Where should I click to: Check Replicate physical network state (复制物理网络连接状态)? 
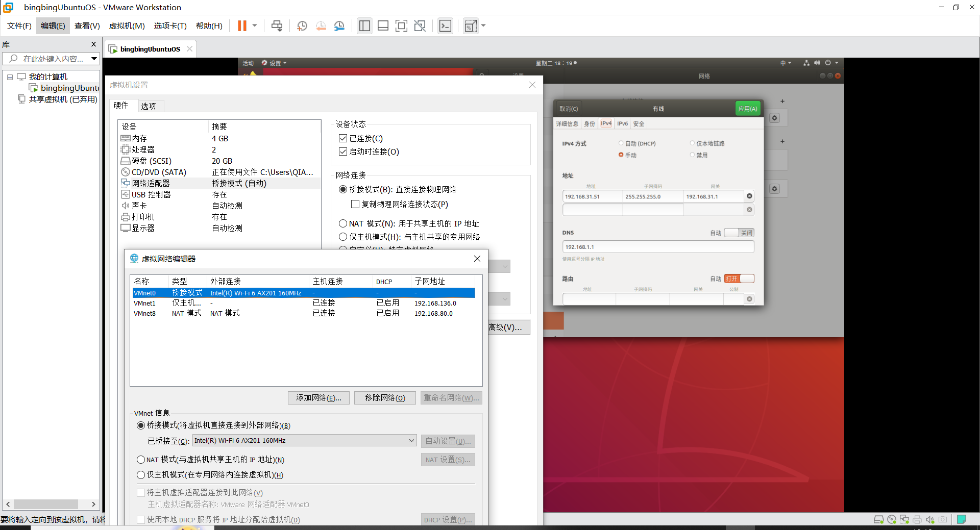tap(355, 204)
